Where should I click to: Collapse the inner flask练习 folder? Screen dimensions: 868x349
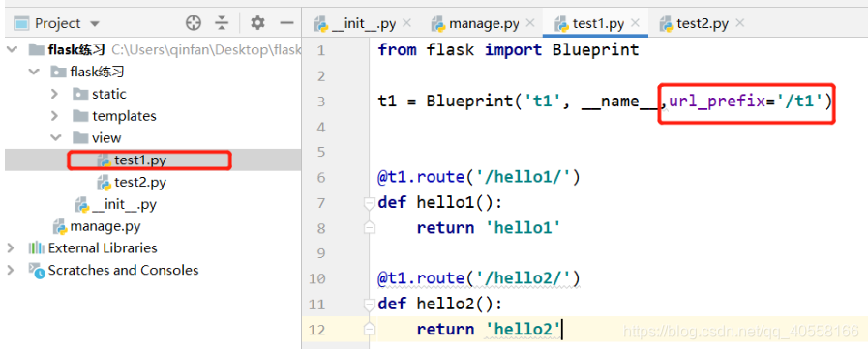coord(34,72)
